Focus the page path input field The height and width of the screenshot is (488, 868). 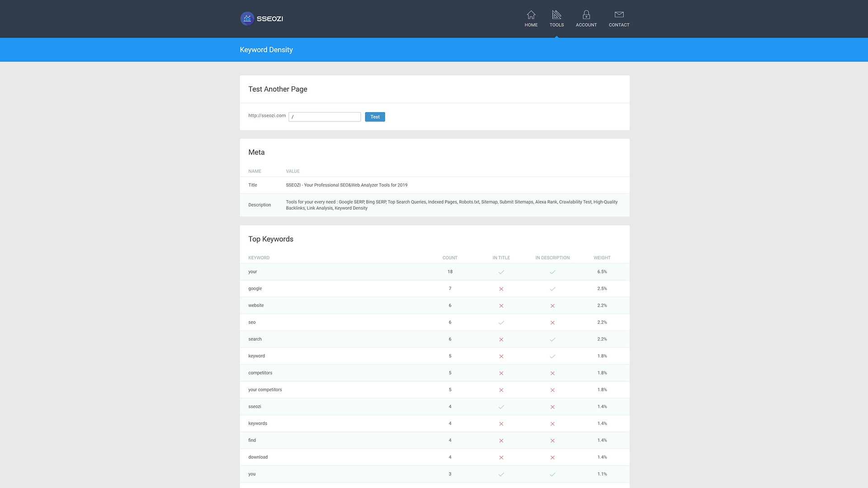tap(325, 117)
